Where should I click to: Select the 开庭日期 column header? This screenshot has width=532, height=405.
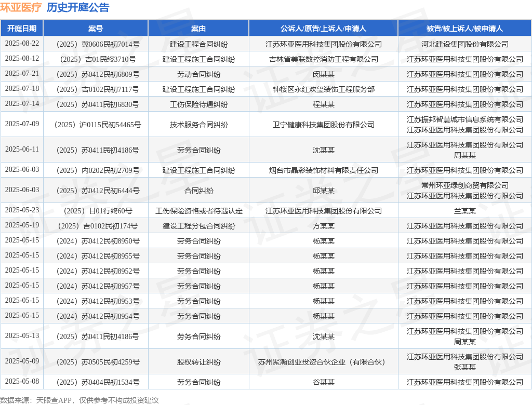(x=22, y=29)
